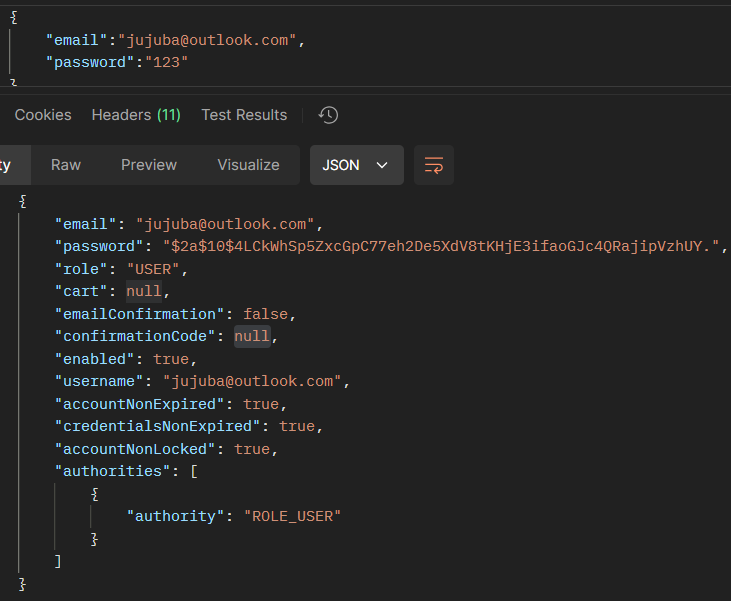Open the JSON format dropdown
Viewport: 731px width, 601px height.
pyautogui.click(x=357, y=165)
